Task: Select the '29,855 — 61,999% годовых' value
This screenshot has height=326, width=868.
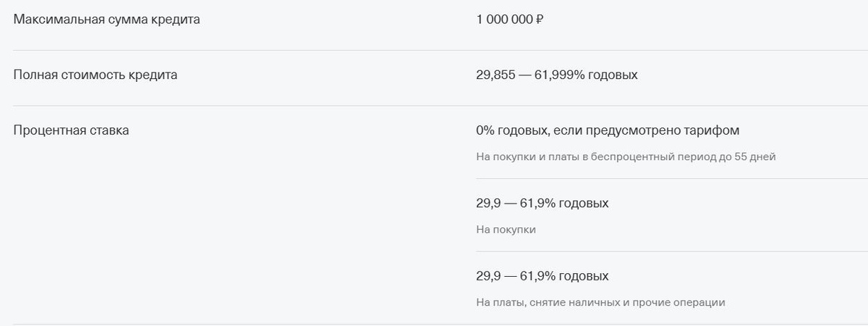Action: click(557, 75)
